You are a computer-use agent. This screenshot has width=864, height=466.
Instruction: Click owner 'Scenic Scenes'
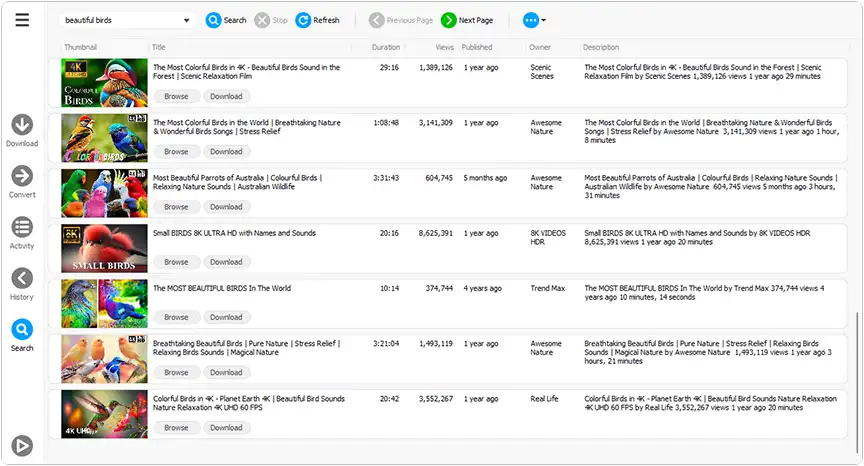click(542, 72)
